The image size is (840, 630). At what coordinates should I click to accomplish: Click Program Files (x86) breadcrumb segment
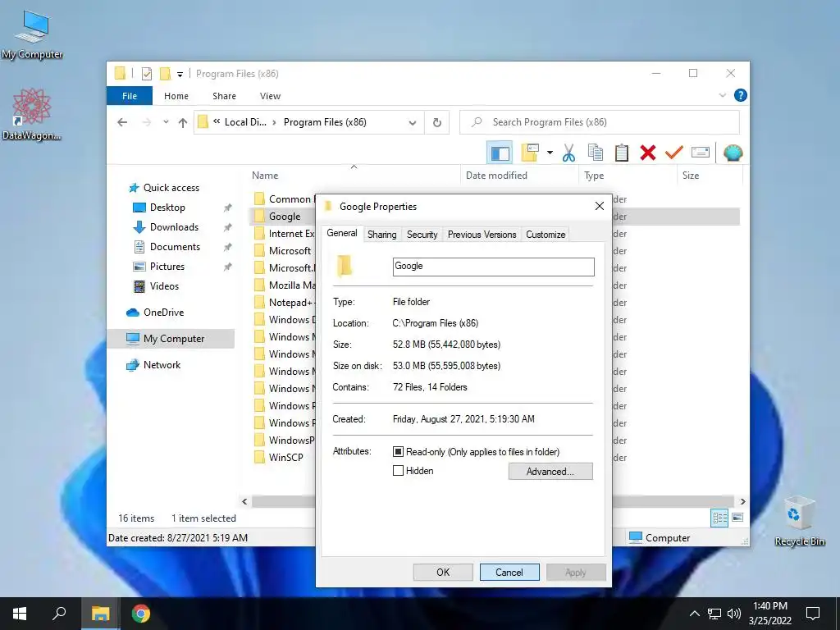click(325, 122)
